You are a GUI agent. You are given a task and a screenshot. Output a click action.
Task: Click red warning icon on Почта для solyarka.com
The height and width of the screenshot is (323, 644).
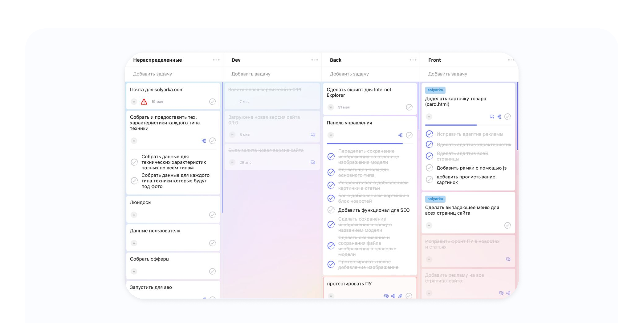[x=144, y=102]
